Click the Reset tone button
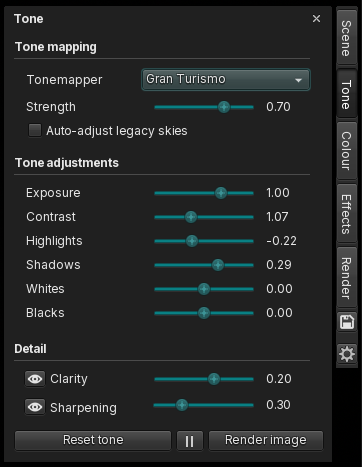 [x=93, y=440]
